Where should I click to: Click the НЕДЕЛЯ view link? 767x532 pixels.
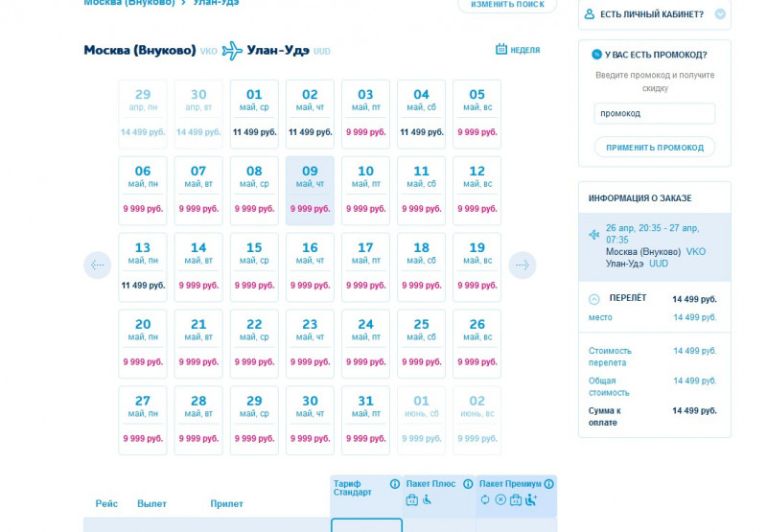525,50
